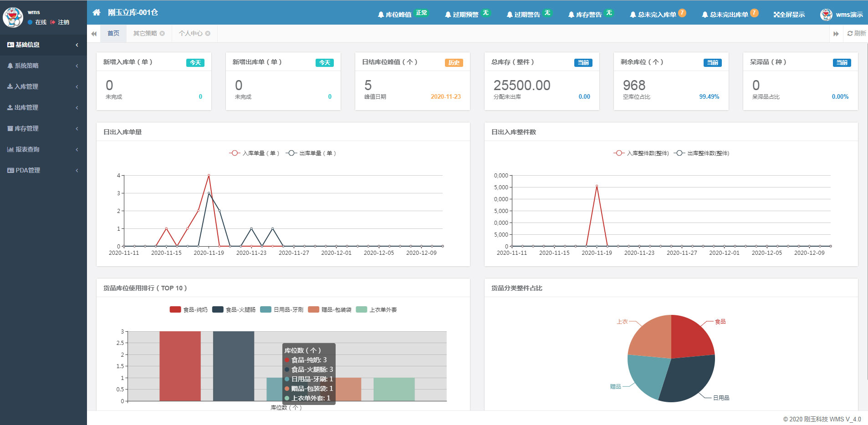Click the wms user avatar in sidebar
This screenshot has width=868, height=425.
[x=13, y=17]
